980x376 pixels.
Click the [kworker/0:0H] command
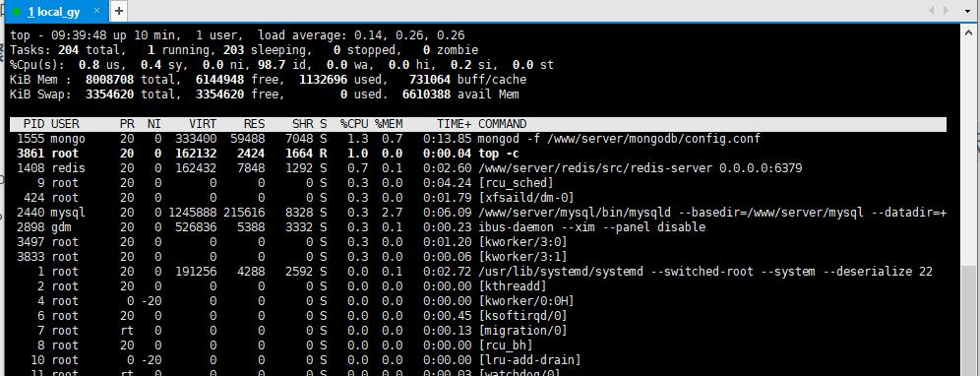click(x=525, y=301)
